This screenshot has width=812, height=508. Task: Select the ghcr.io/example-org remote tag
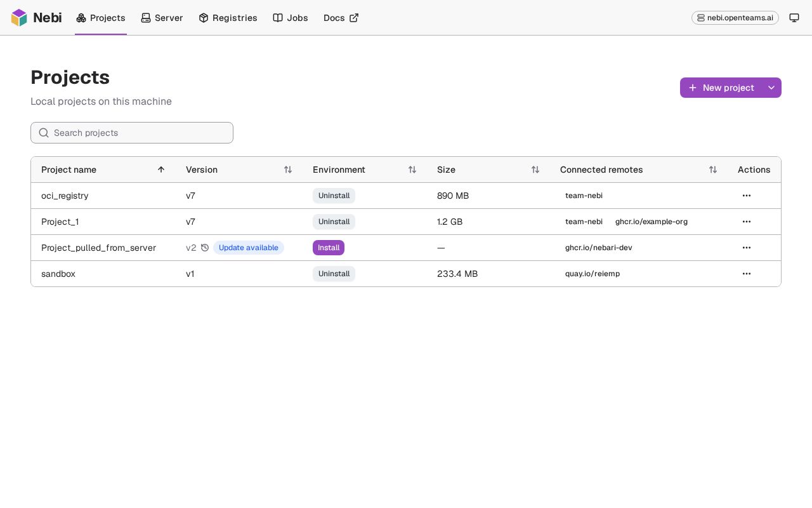[x=652, y=222]
